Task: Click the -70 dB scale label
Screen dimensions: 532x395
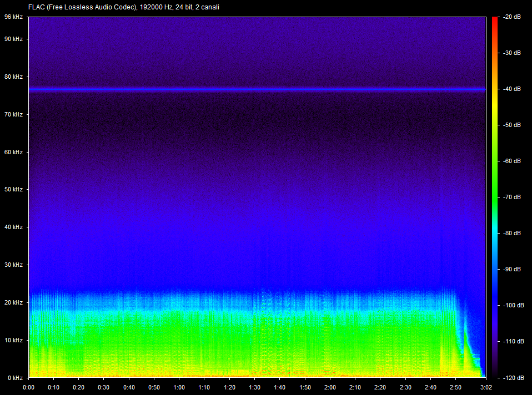Action: [x=511, y=197]
